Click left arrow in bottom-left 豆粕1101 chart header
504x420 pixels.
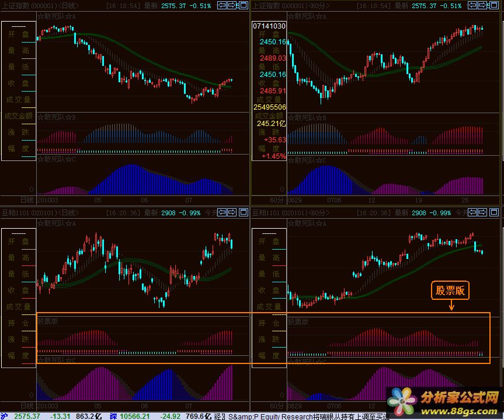point(222,213)
